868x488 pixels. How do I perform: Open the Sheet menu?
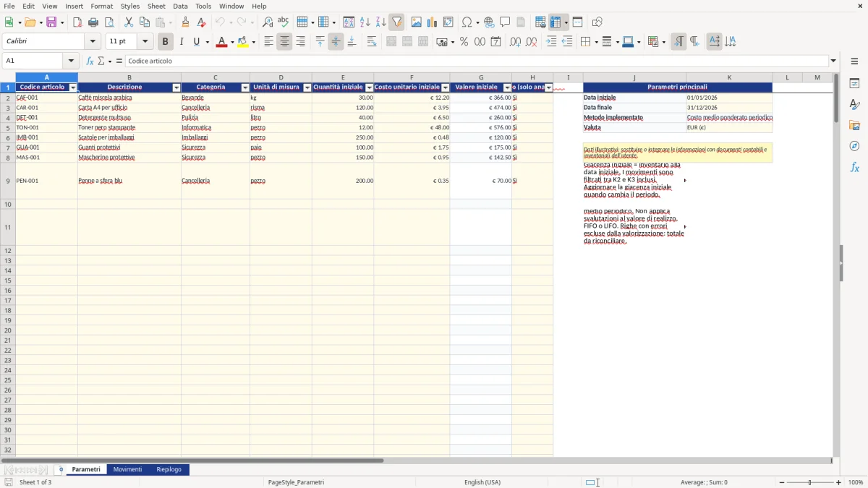(156, 6)
